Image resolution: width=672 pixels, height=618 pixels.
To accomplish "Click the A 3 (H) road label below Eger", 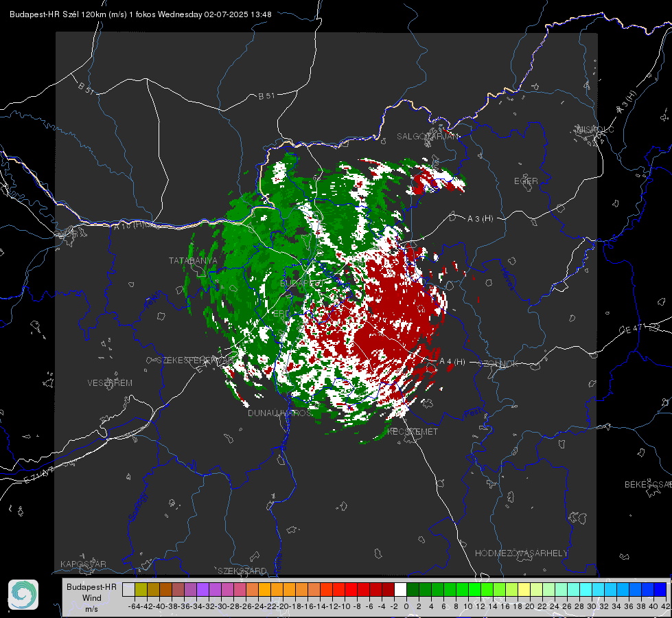I will tap(480, 218).
